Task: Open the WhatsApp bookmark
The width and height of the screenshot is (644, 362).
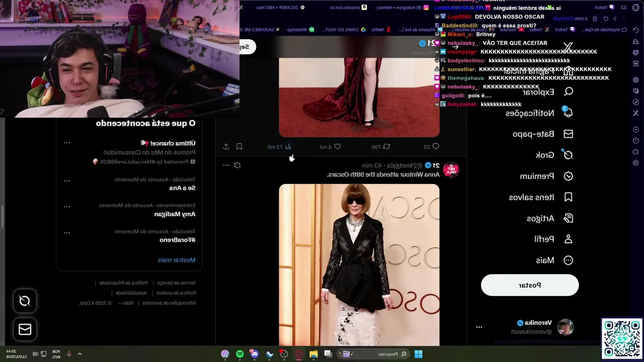Action: click(x=300, y=30)
